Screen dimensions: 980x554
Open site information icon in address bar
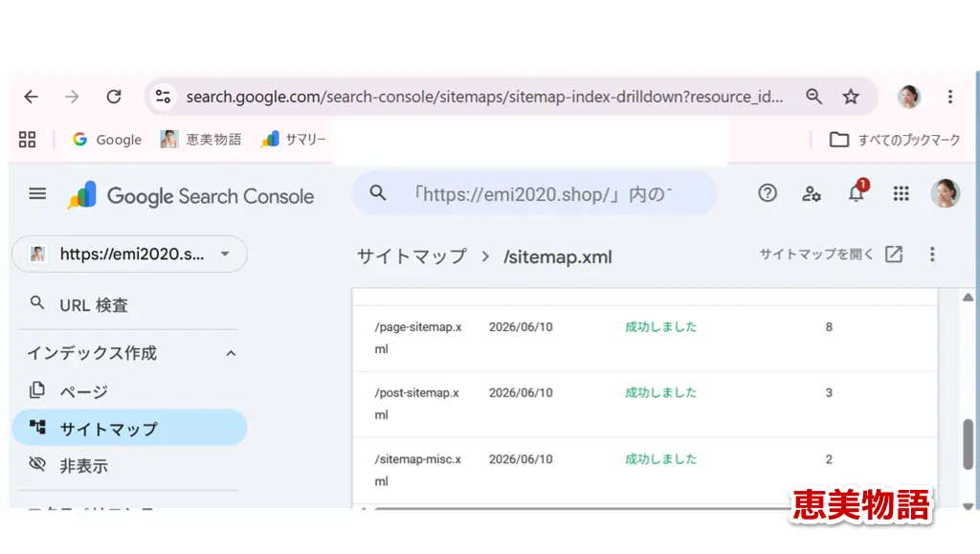click(163, 97)
